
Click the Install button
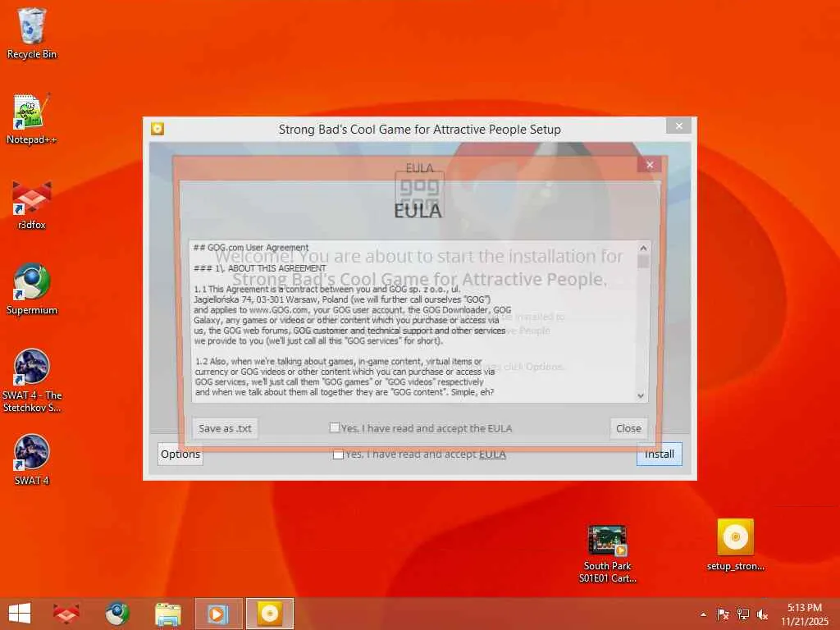click(659, 454)
